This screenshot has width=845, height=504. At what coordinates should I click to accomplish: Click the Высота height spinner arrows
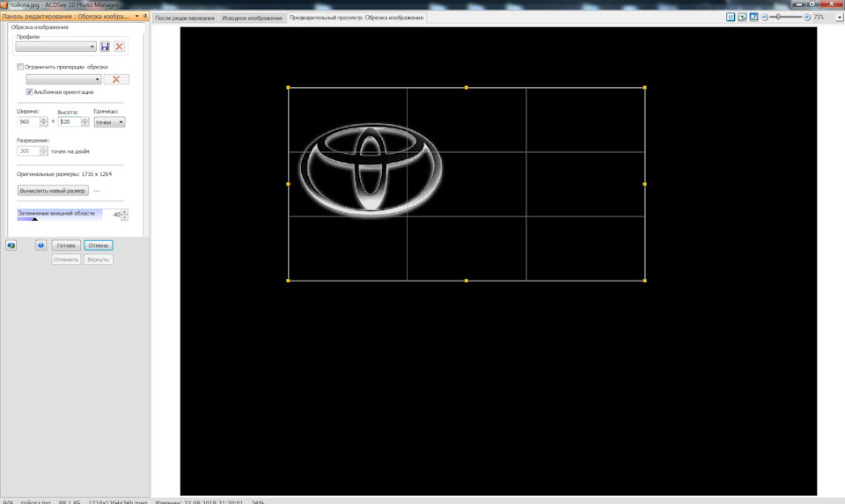84,122
